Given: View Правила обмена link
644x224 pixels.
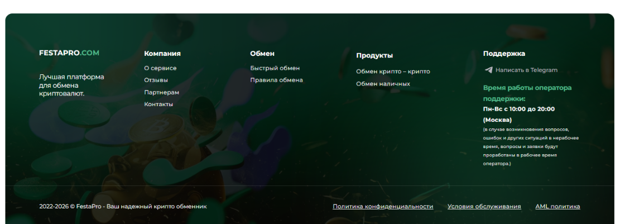Looking at the screenshot, I should pos(276,80).
